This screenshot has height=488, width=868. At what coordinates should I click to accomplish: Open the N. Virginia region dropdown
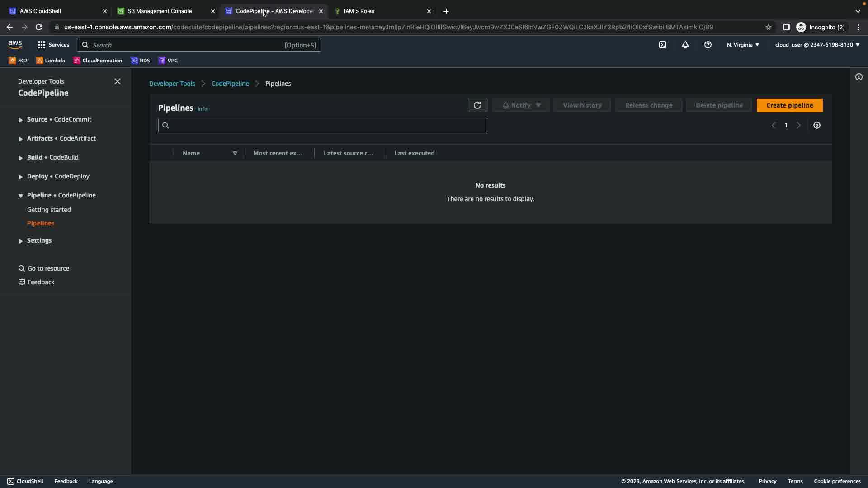coord(742,45)
